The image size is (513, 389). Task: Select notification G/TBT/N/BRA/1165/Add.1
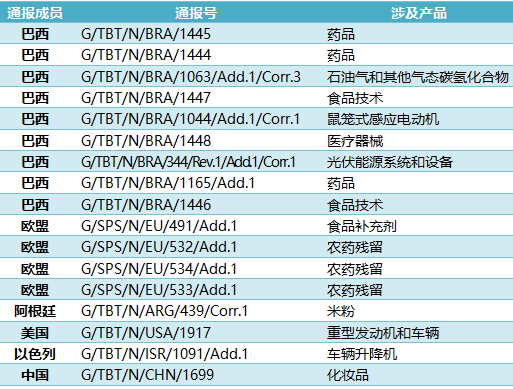click(168, 183)
